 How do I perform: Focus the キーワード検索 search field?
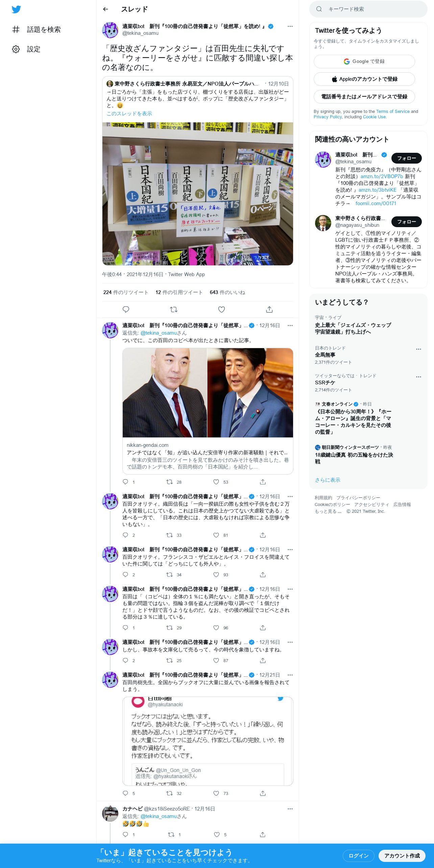click(368, 9)
